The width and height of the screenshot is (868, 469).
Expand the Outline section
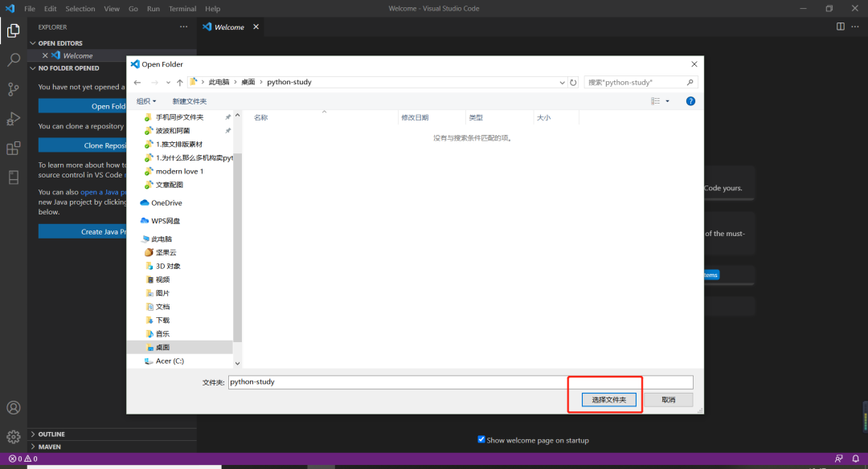[x=33, y=434]
